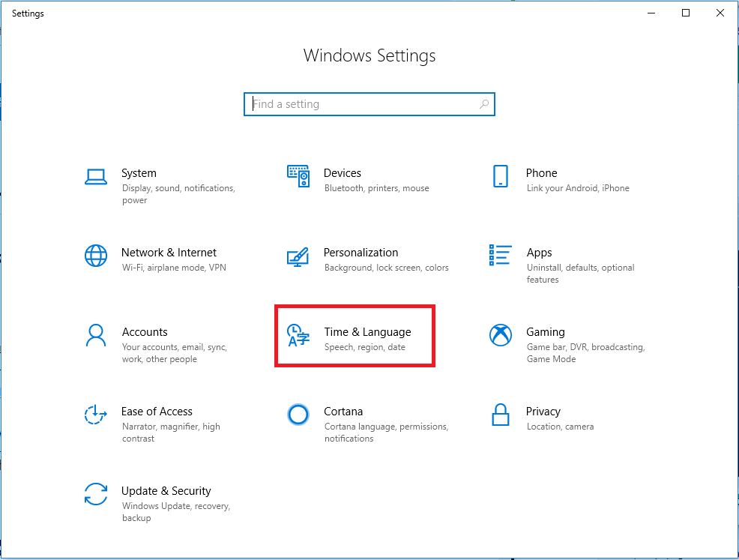Screen dimensions: 739x560
Task: Click 'Bluetooth, printers, mouse' description
Action: coord(377,188)
